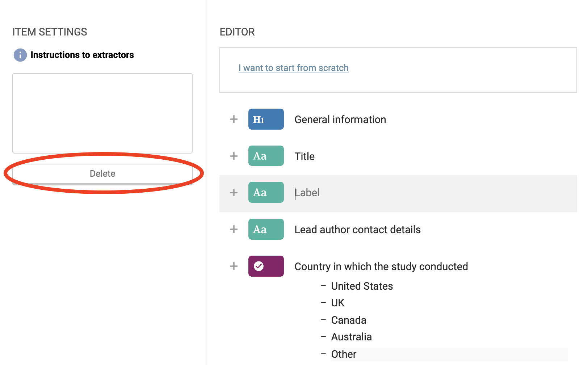Image resolution: width=588 pixels, height=365 pixels.
Task: Select the UK option text
Action: [x=337, y=303]
